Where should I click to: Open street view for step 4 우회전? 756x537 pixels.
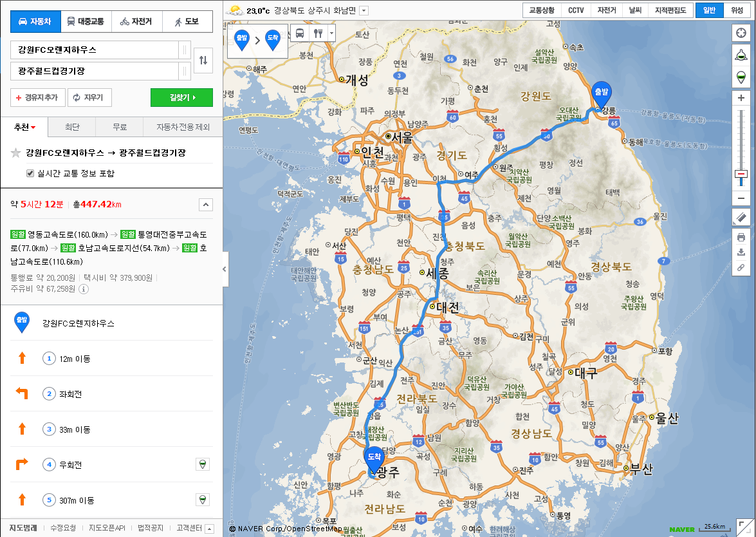point(203,465)
